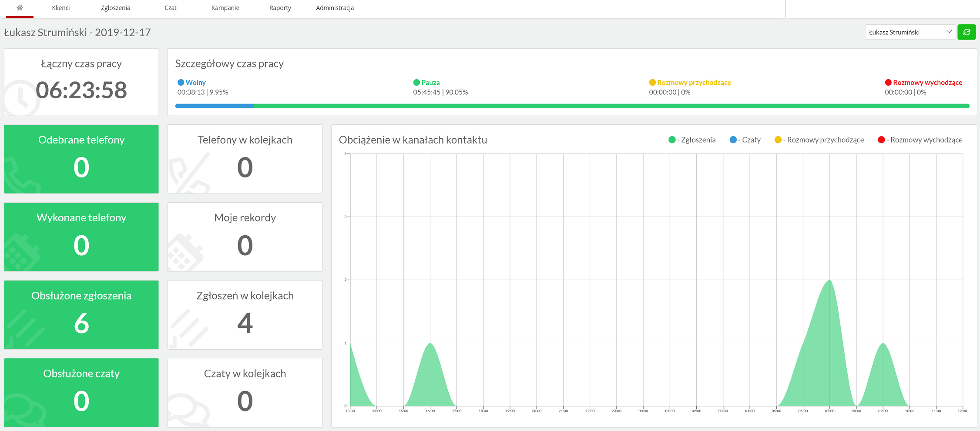Open the Moje rekordy tile
This screenshot has width=980, height=431.
(x=245, y=237)
